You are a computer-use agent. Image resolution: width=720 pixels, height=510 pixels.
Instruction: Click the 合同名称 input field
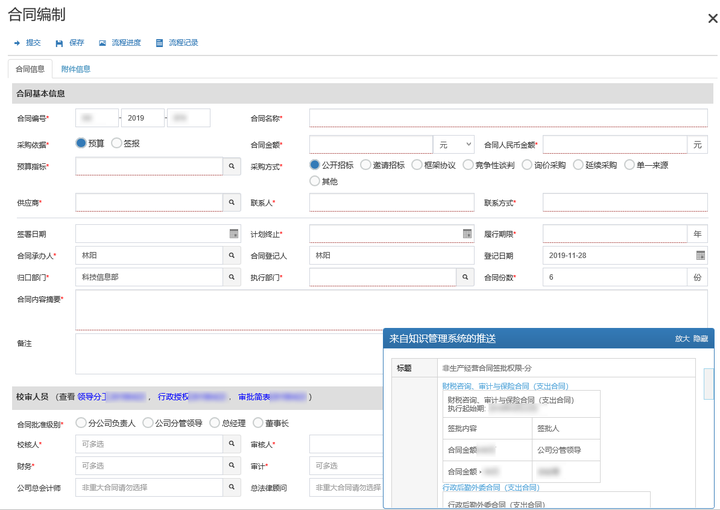tap(508, 118)
